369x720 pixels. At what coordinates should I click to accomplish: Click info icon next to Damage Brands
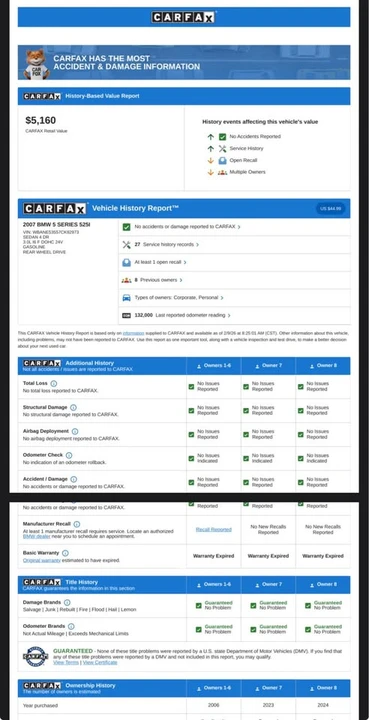coord(67,602)
